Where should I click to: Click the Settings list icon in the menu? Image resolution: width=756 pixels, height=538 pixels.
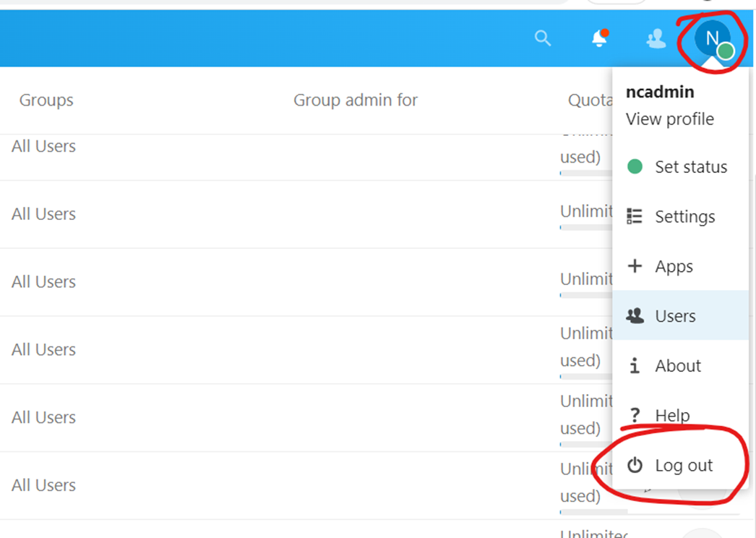[x=635, y=217]
